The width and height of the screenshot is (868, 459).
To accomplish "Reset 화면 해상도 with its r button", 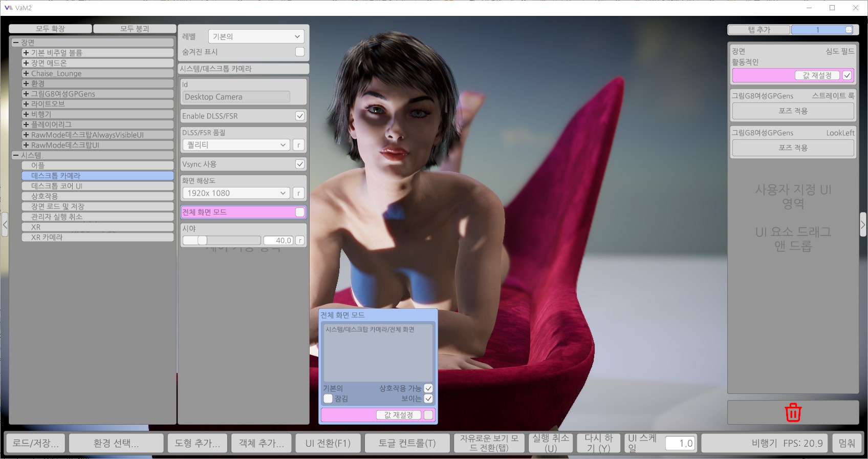I will (x=299, y=193).
